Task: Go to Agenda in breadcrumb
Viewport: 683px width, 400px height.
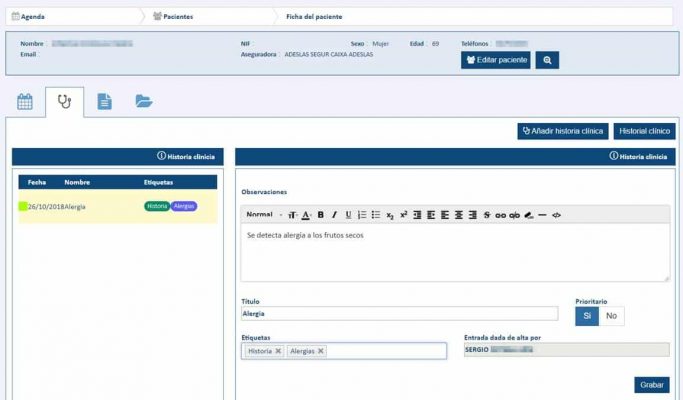Action: point(32,17)
